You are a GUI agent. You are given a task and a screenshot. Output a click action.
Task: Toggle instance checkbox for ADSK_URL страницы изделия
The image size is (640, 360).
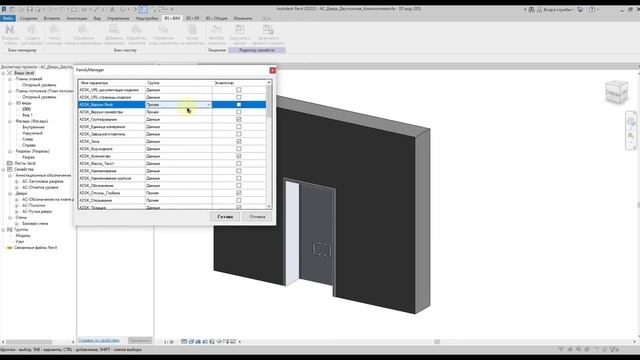239,97
